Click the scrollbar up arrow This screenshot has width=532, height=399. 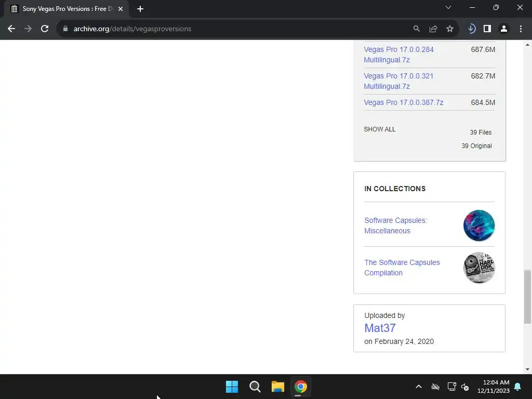[527, 45]
